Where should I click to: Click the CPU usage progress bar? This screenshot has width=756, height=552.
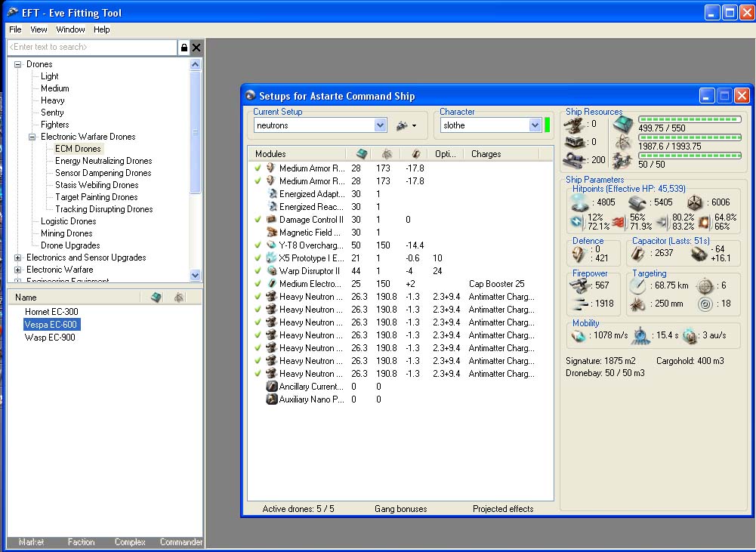(690, 119)
